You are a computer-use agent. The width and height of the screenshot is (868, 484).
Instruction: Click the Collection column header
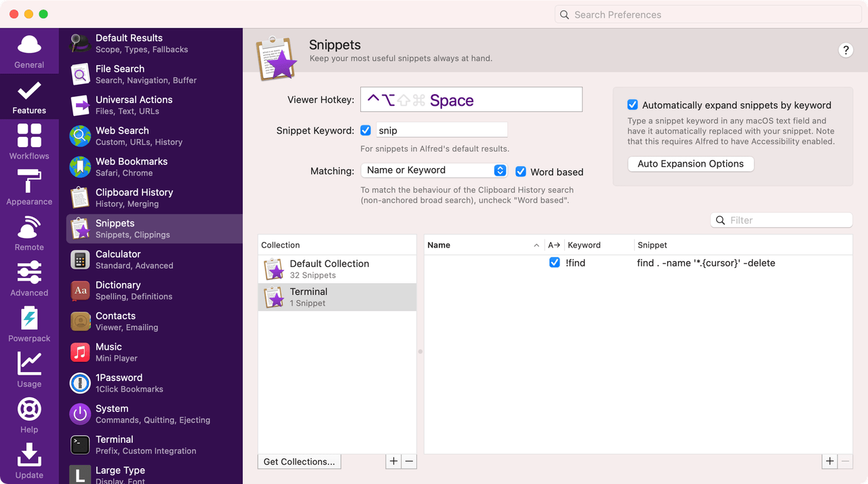tap(337, 245)
